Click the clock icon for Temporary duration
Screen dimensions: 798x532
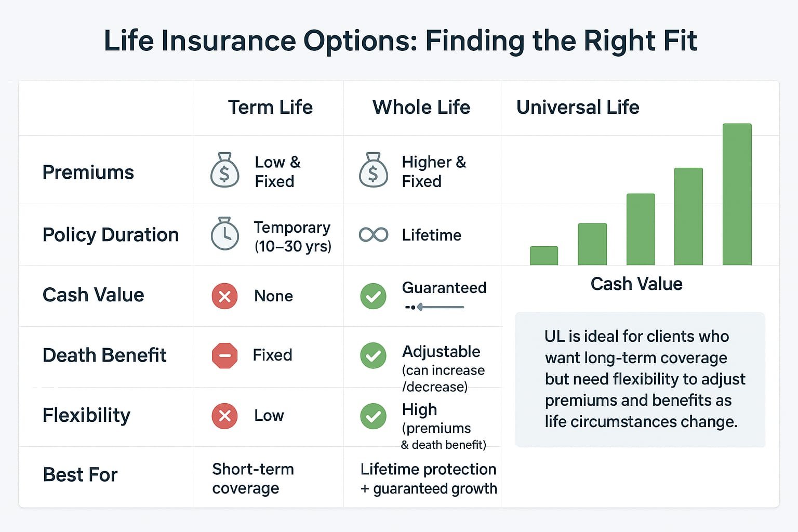click(x=224, y=234)
